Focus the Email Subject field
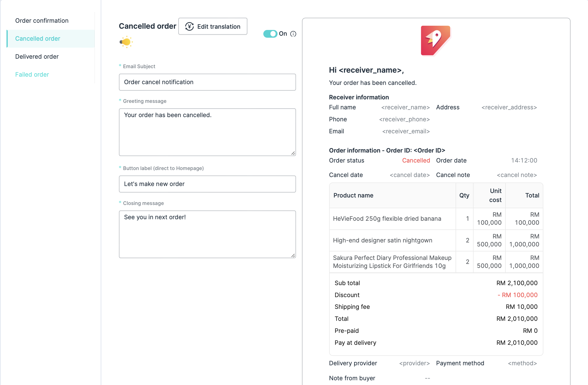This screenshot has width=588, height=385. click(x=207, y=82)
